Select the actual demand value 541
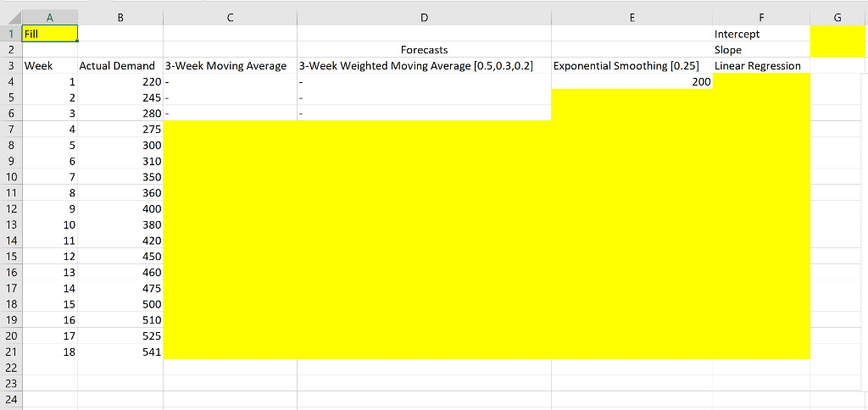The height and width of the screenshot is (410, 868). click(x=120, y=352)
